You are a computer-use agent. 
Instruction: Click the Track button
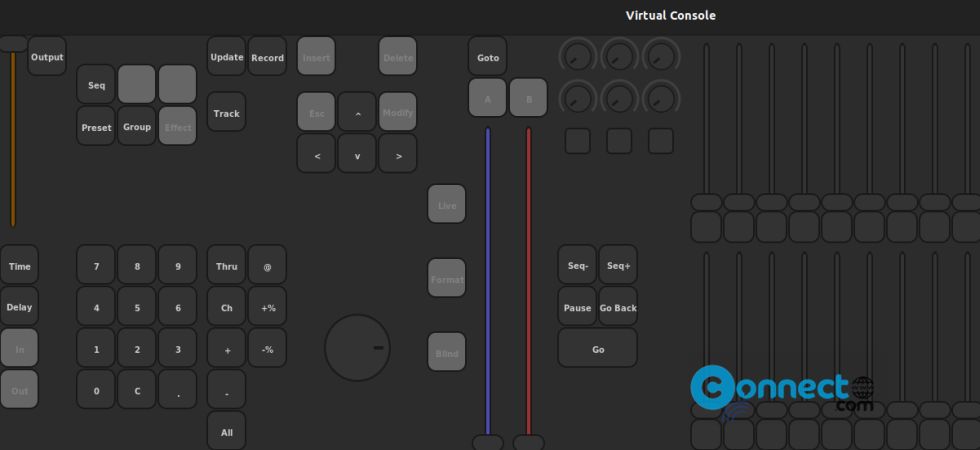226,112
